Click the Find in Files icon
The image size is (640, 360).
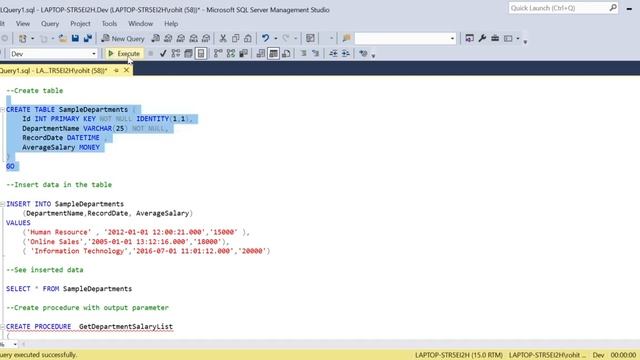[347, 38]
